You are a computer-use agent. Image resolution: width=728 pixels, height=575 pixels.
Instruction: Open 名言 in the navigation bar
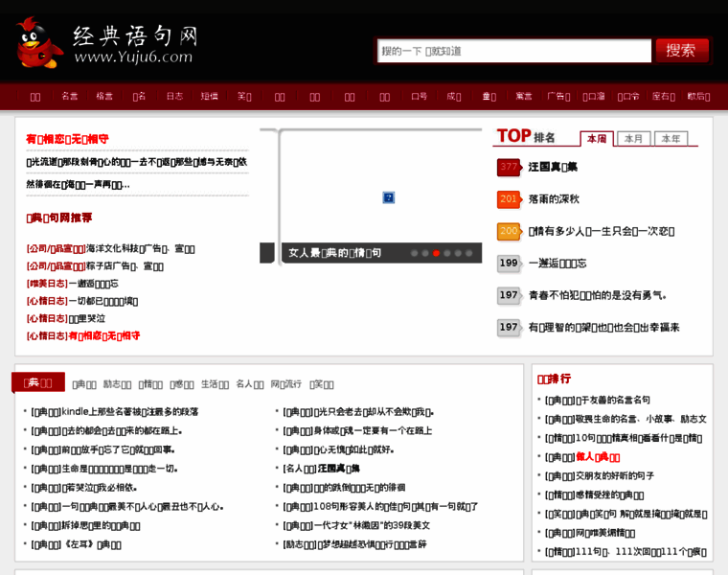70,96
